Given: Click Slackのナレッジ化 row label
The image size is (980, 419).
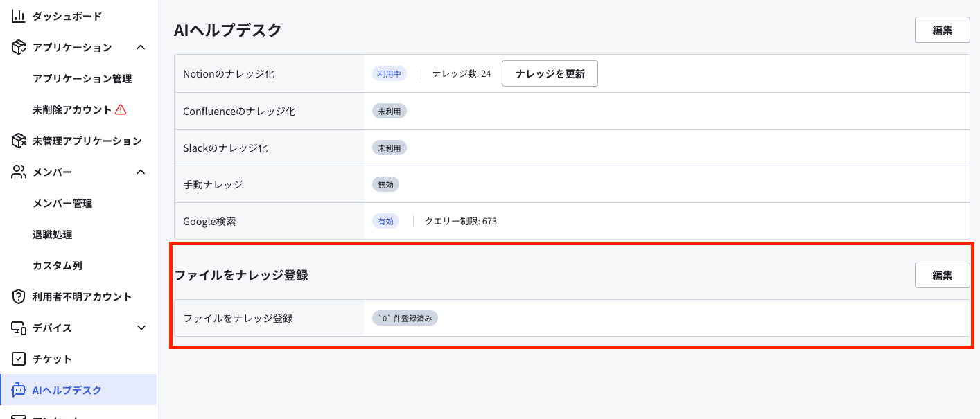Looking at the screenshot, I should click(x=225, y=148).
